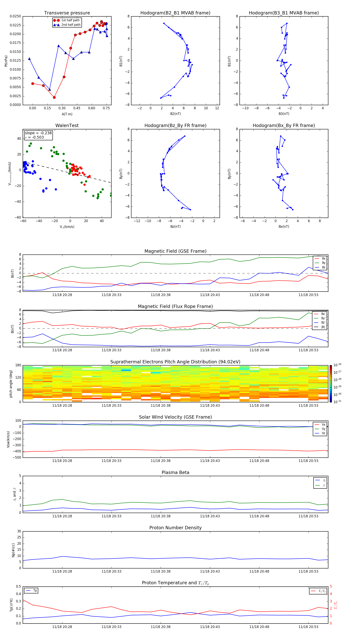
Task: Click the "Hodogram(Bx_By FR frame)" title
Action: [284, 125]
